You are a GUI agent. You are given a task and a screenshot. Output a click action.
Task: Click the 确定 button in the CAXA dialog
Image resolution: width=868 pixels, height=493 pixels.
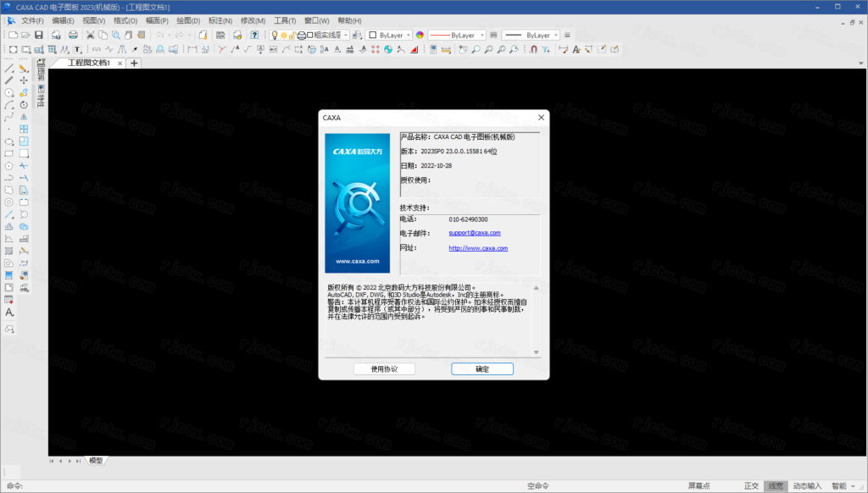481,368
